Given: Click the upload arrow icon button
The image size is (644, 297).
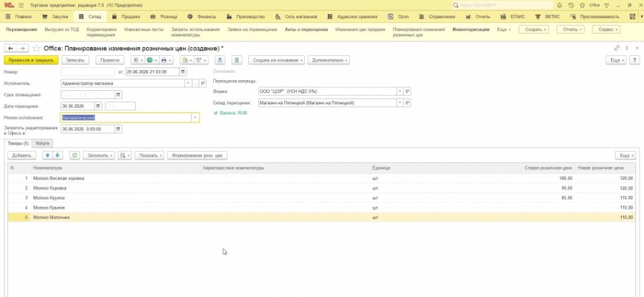Looking at the screenshot, I should 220,60.
